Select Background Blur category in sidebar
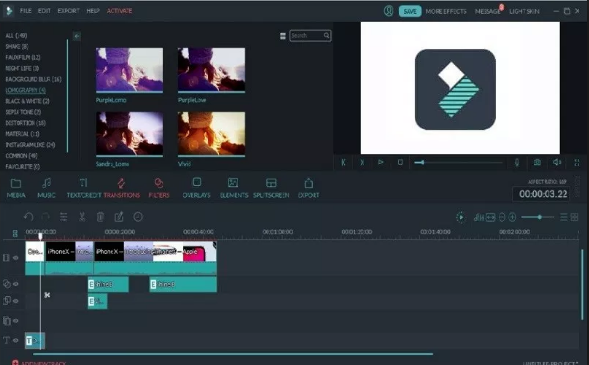This screenshot has width=589, height=365. (33, 79)
